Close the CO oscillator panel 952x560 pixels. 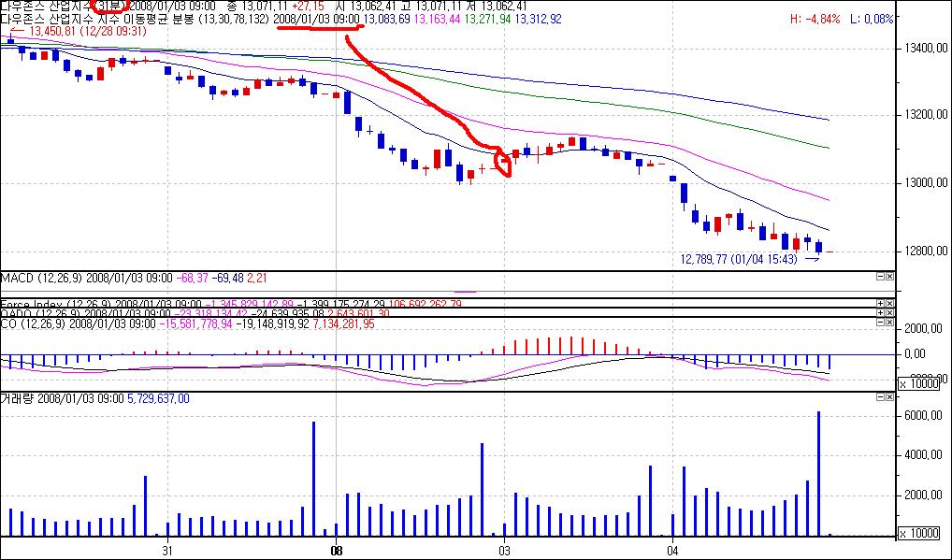[889, 323]
